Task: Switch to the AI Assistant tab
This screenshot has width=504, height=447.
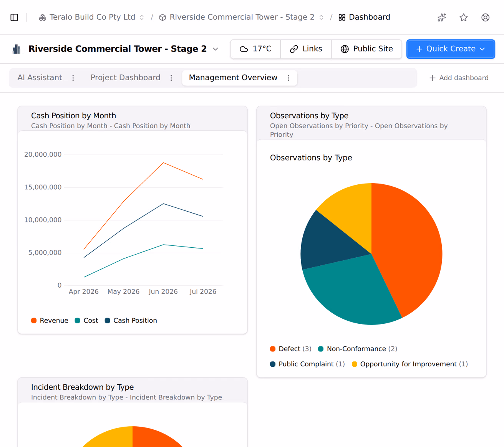Action: pyautogui.click(x=40, y=78)
